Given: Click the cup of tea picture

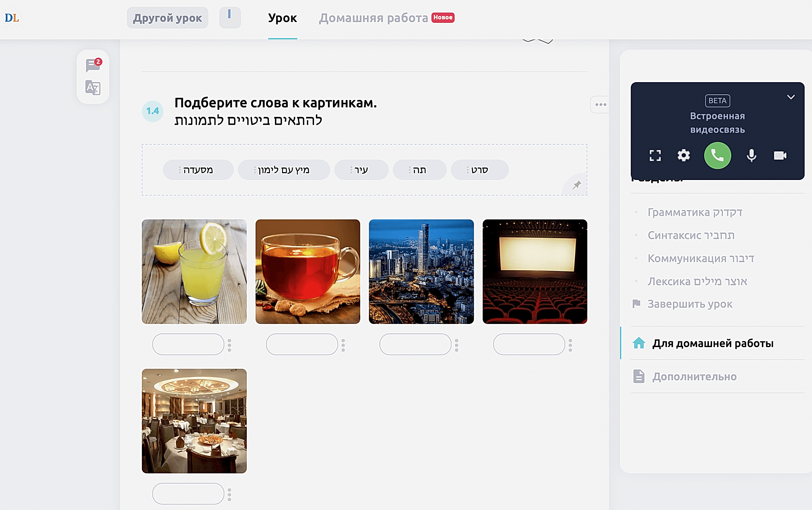Looking at the screenshot, I should [x=308, y=272].
